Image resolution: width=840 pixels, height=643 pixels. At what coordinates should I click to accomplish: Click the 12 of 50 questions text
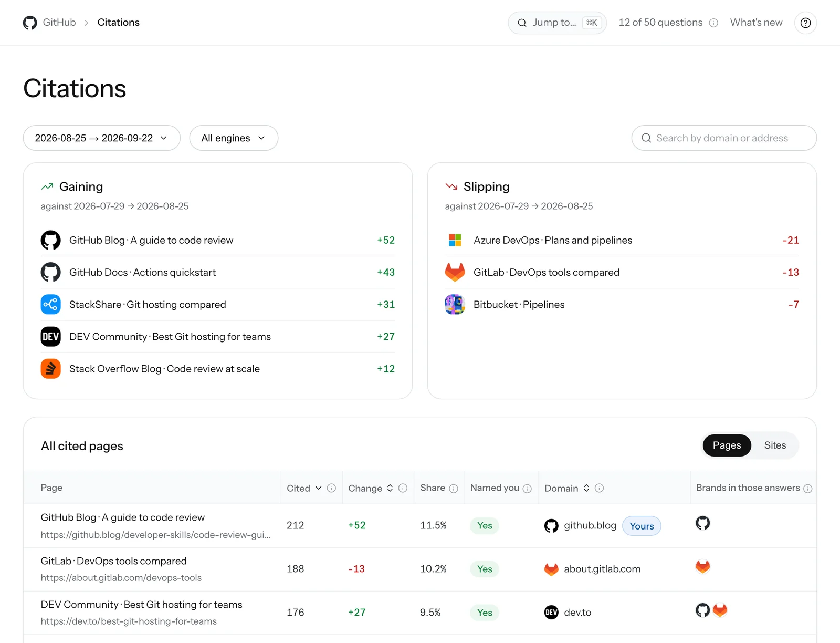660,23
